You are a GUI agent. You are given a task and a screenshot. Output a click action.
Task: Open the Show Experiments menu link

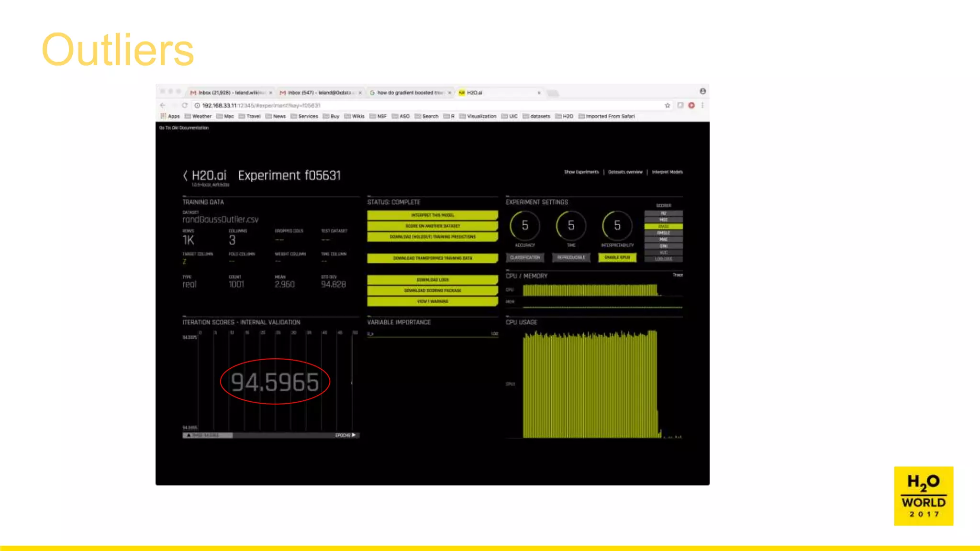pyautogui.click(x=581, y=172)
